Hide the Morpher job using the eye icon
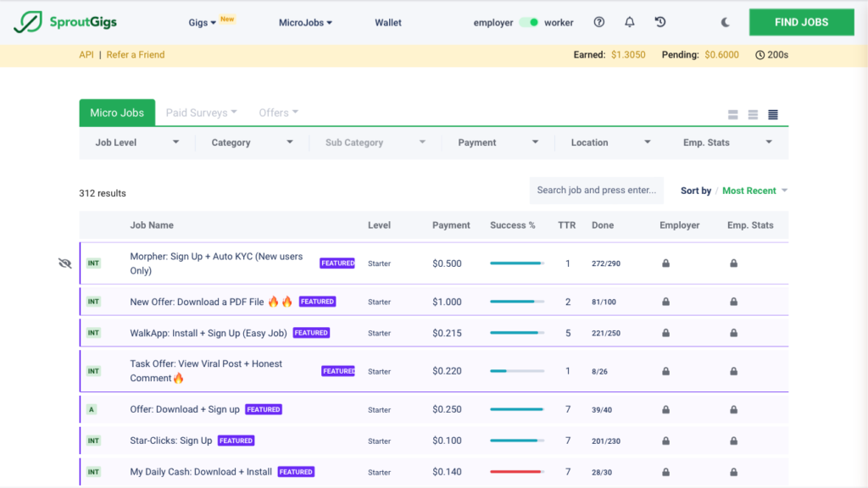The image size is (868, 488). (64, 263)
